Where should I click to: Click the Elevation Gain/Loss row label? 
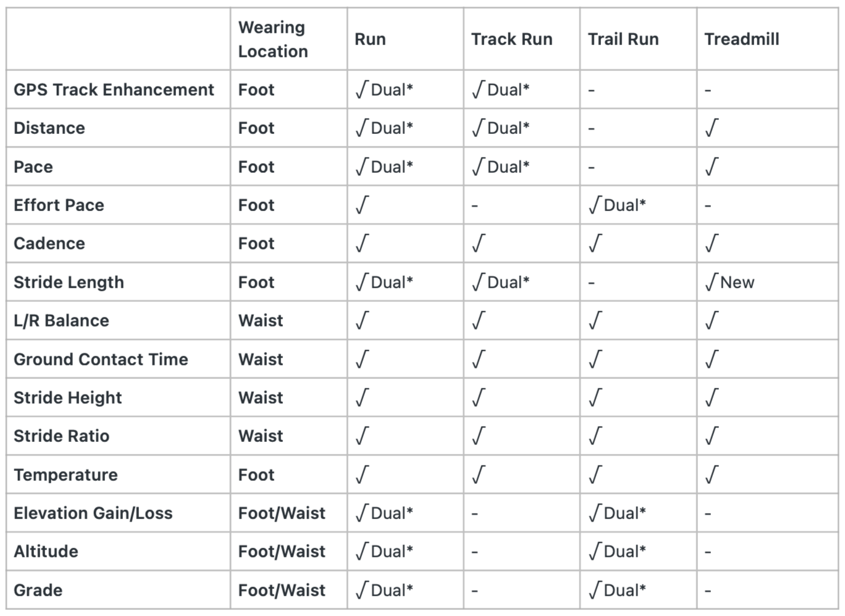pos(93,514)
